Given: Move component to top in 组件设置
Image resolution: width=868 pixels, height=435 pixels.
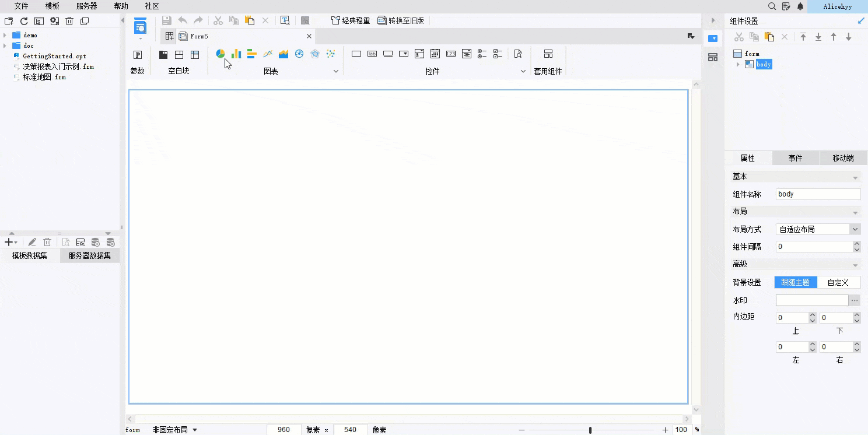Looking at the screenshot, I should [803, 37].
